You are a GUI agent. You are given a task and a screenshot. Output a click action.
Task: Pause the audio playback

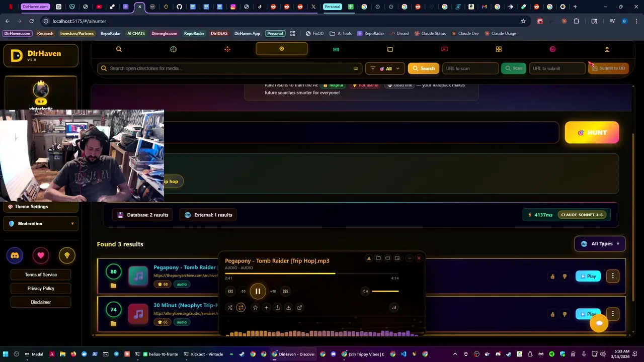pos(258,291)
